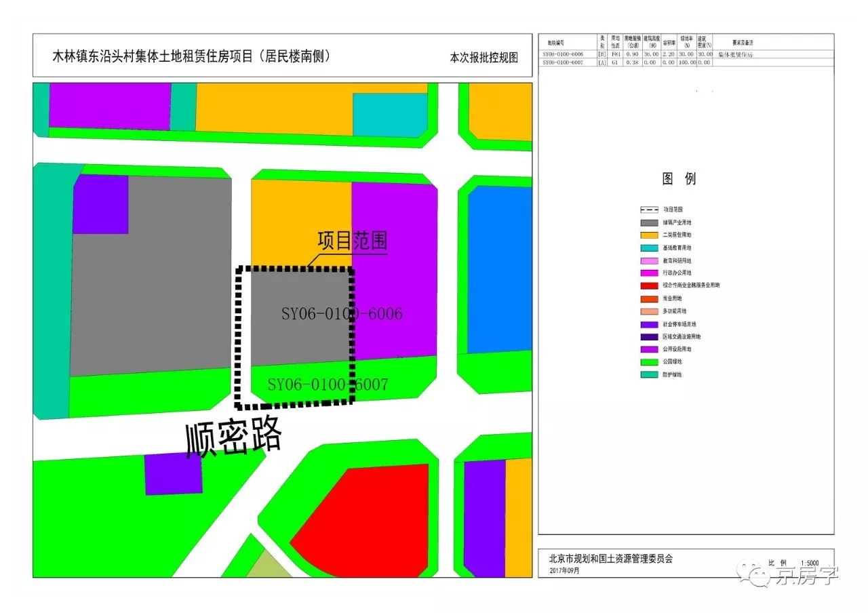Click the blue parcel at the map's right edge

click(x=500, y=270)
